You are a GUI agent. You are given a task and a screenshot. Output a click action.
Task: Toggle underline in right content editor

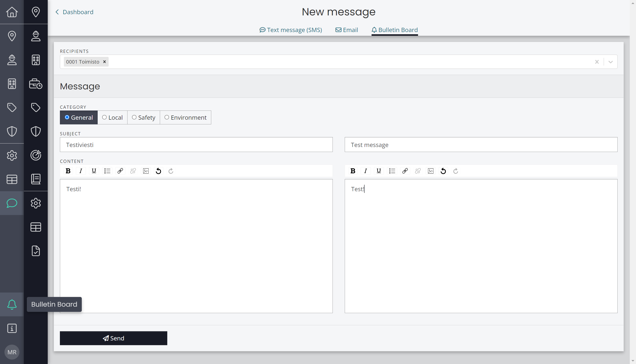tap(379, 171)
